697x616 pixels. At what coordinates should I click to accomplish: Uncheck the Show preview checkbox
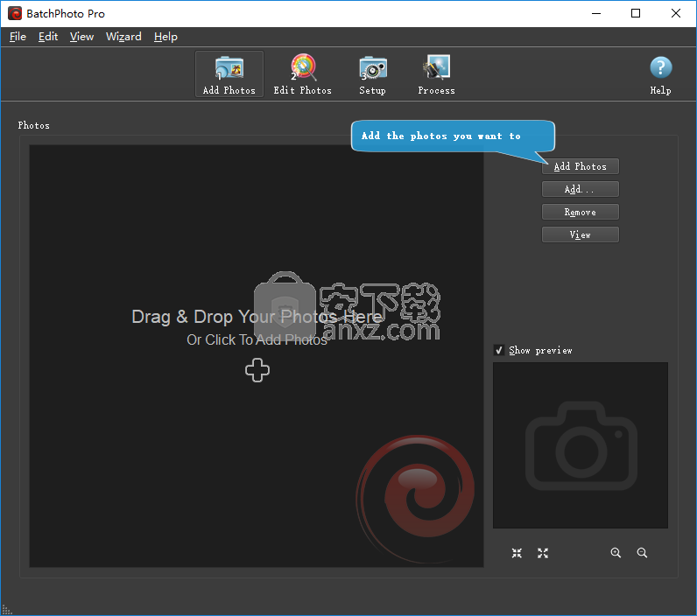(x=499, y=350)
